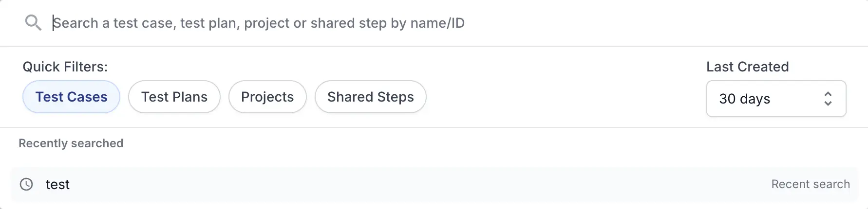Click the Last Created label
Viewport: 868px width, 209px height.
tap(748, 67)
